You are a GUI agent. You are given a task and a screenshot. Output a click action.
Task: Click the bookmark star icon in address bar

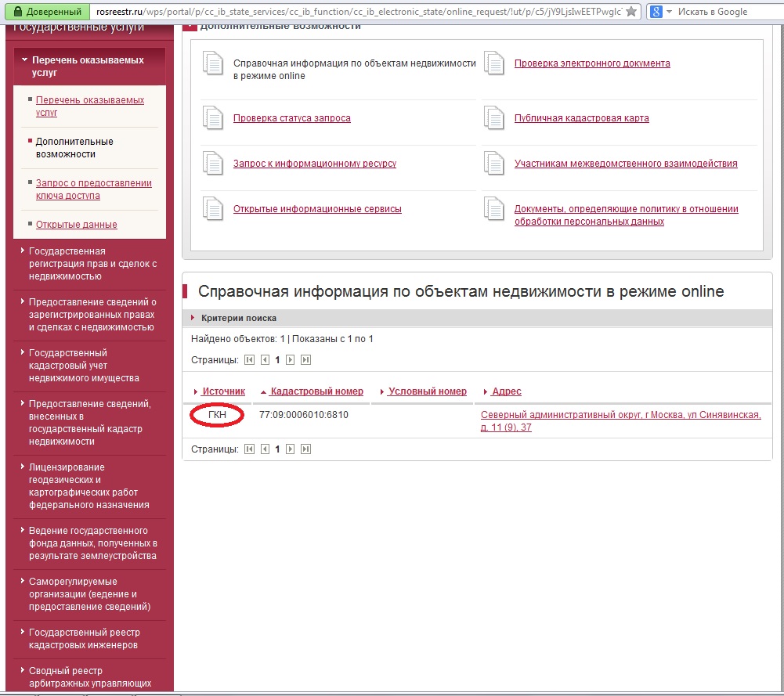[631, 12]
